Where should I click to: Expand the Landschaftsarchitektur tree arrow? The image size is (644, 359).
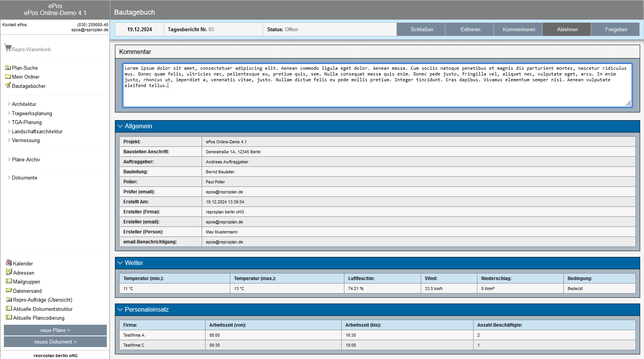pos(9,131)
